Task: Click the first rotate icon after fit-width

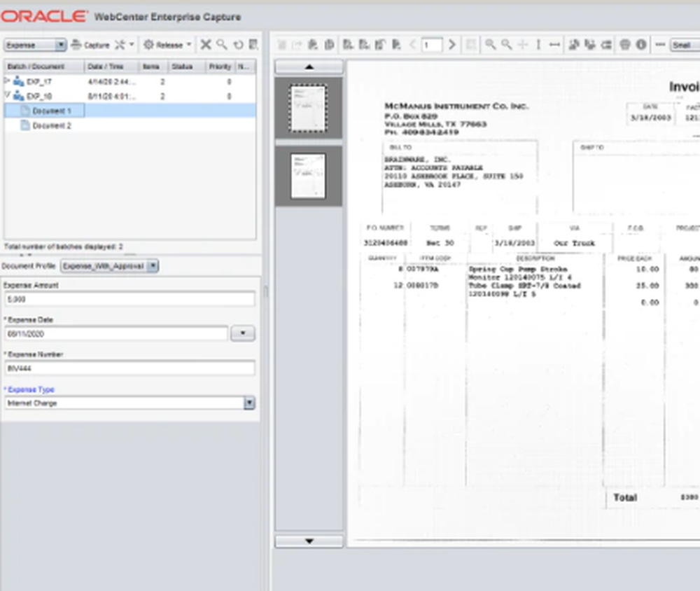Action: tap(574, 45)
